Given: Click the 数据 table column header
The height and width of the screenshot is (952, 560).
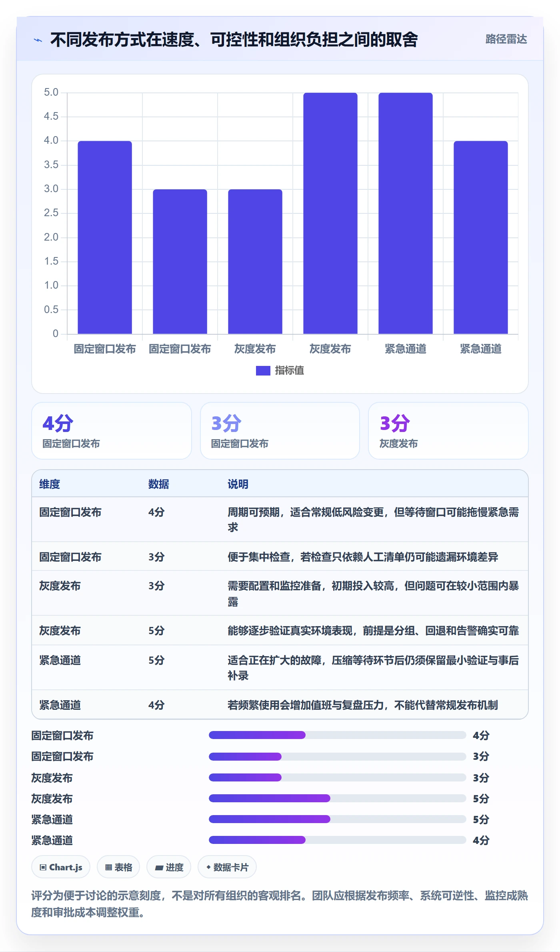Looking at the screenshot, I should (159, 484).
